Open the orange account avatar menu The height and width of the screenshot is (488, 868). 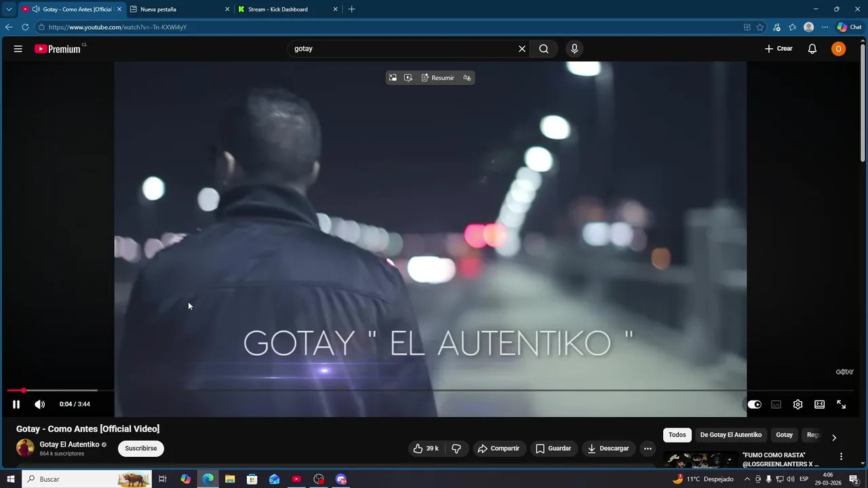tap(839, 49)
